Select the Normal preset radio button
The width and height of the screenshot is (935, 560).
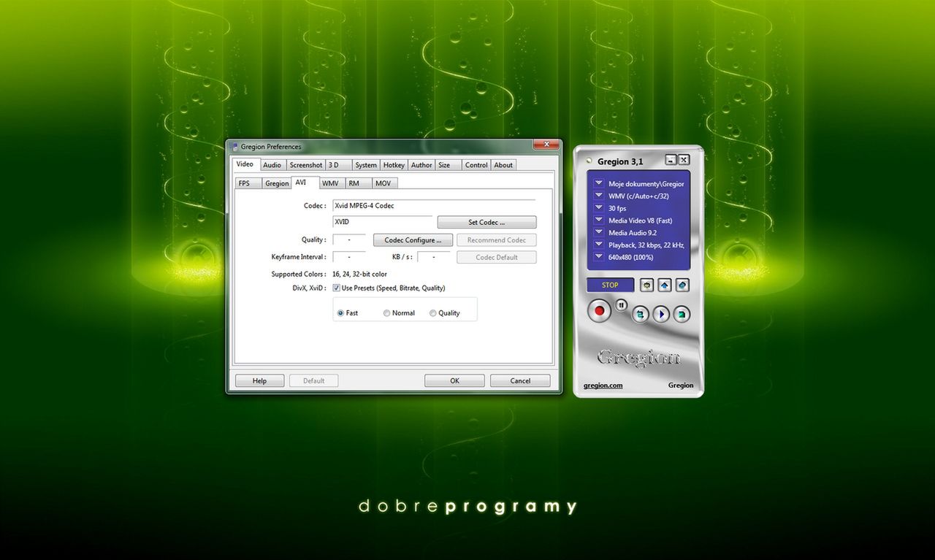pos(386,313)
